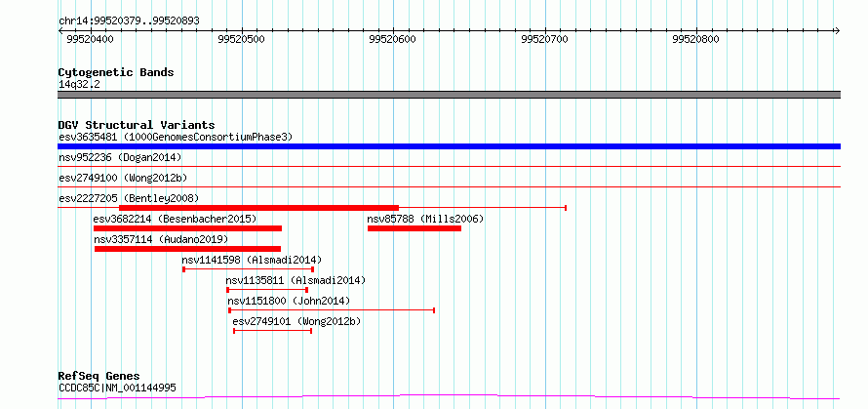Open the nsv1151800 (John2014) label
The width and height of the screenshot is (868, 409).
coord(289,301)
